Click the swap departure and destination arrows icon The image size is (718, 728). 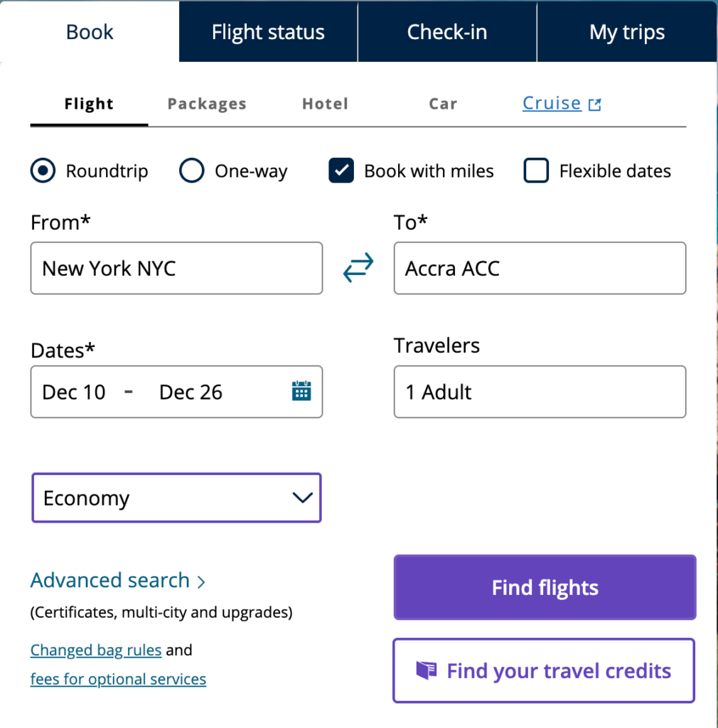click(358, 268)
